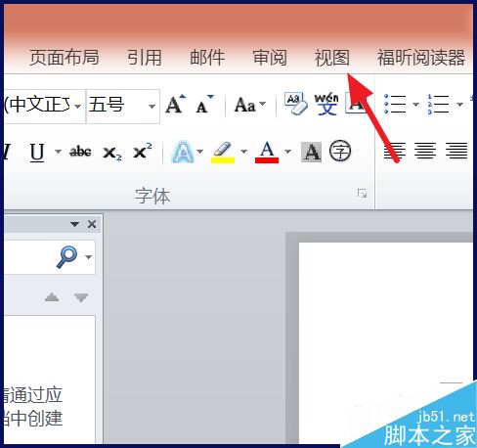The width and height of the screenshot is (477, 448).
Task: Clear formatting with the eraser icon
Action: tap(295, 104)
